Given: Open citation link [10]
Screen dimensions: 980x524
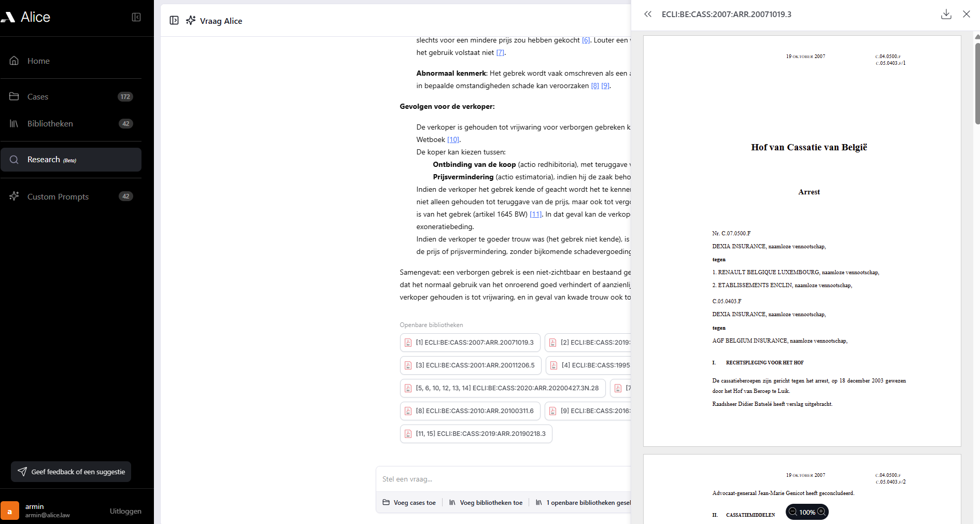Looking at the screenshot, I should pyautogui.click(x=453, y=139).
